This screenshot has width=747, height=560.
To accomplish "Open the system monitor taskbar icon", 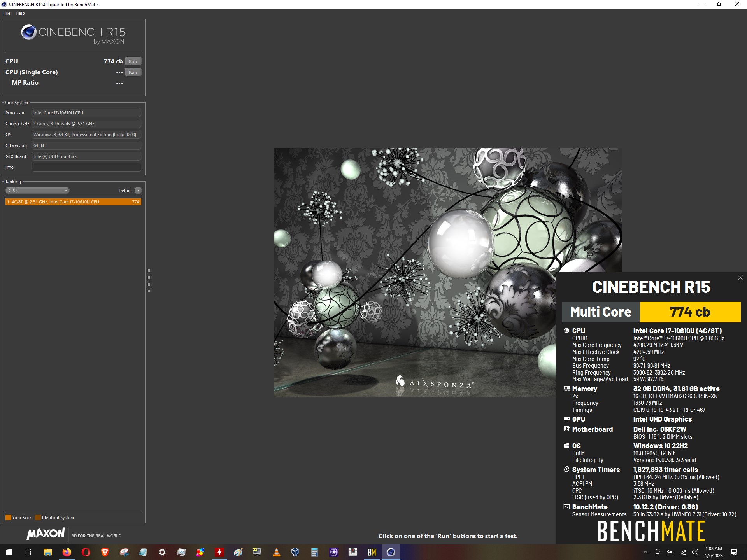I will (x=181, y=552).
